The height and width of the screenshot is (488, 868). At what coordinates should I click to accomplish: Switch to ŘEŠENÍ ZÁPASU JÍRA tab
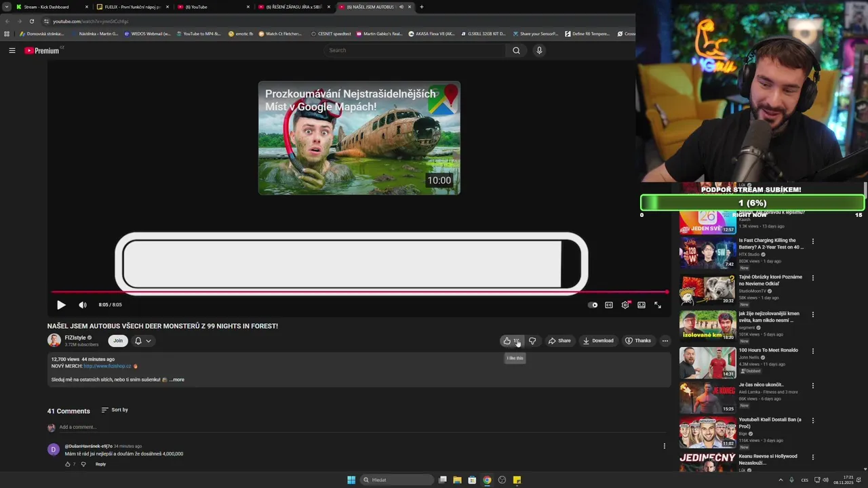pyautogui.click(x=294, y=7)
